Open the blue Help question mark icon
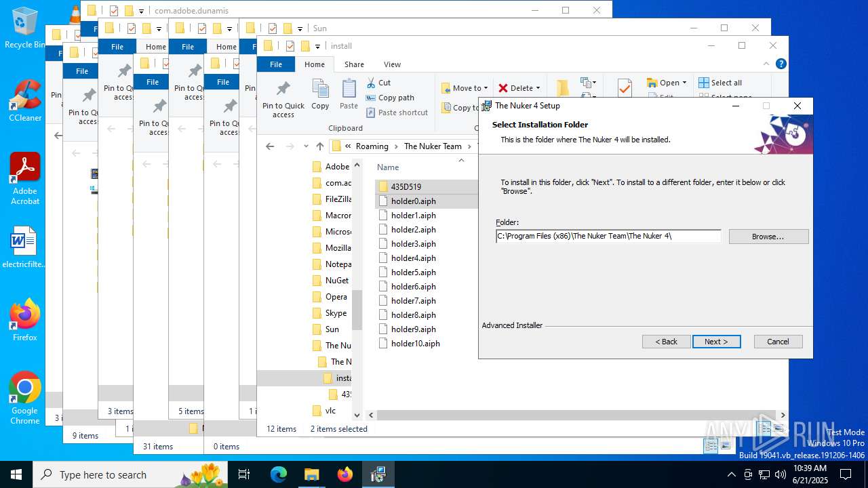 (781, 64)
